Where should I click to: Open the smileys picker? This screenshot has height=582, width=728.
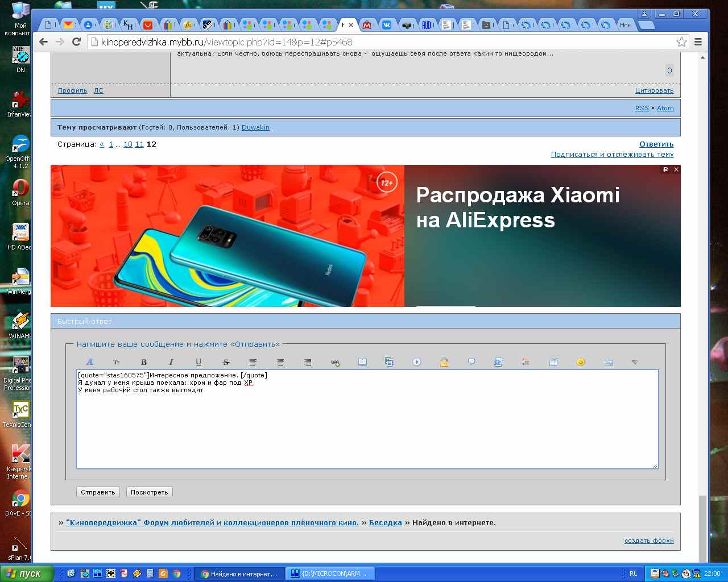click(581, 362)
